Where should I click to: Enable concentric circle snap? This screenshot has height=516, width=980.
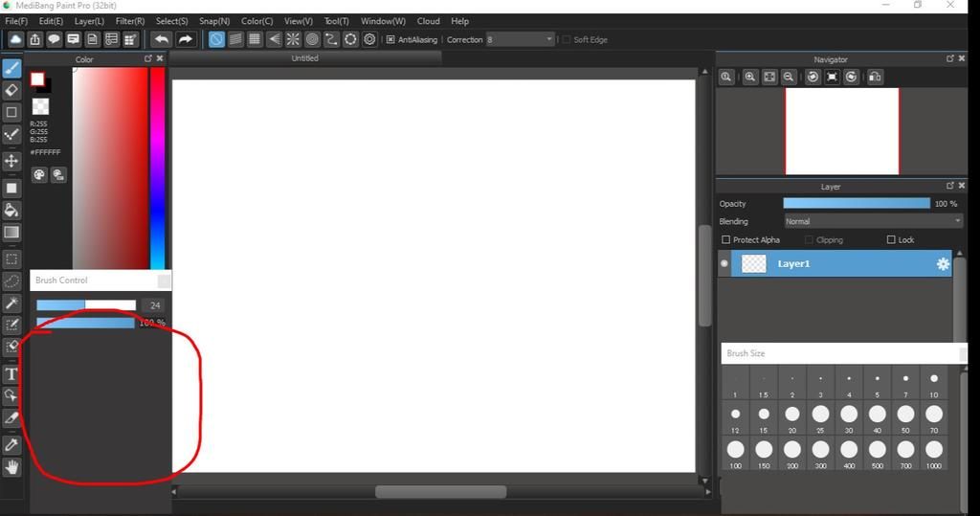pos(312,39)
